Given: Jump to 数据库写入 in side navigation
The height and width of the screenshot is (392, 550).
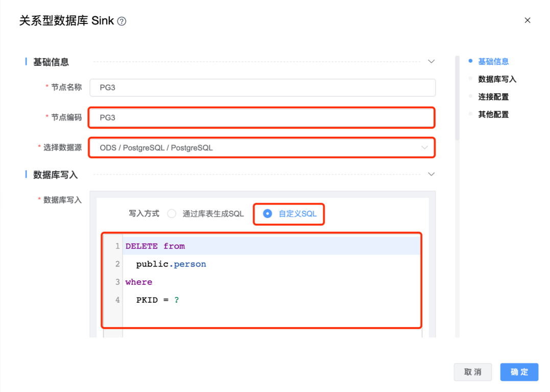Looking at the screenshot, I should pos(497,79).
